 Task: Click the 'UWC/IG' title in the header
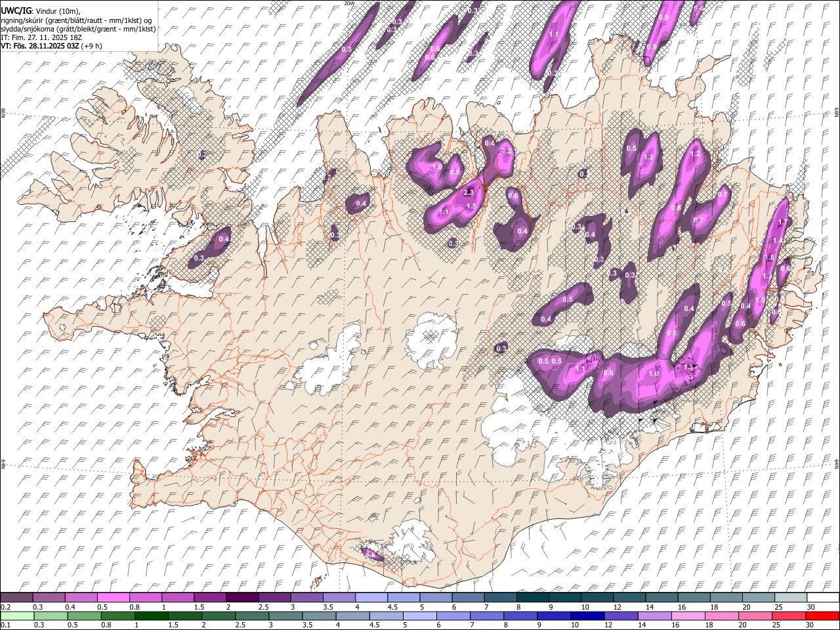16,10
